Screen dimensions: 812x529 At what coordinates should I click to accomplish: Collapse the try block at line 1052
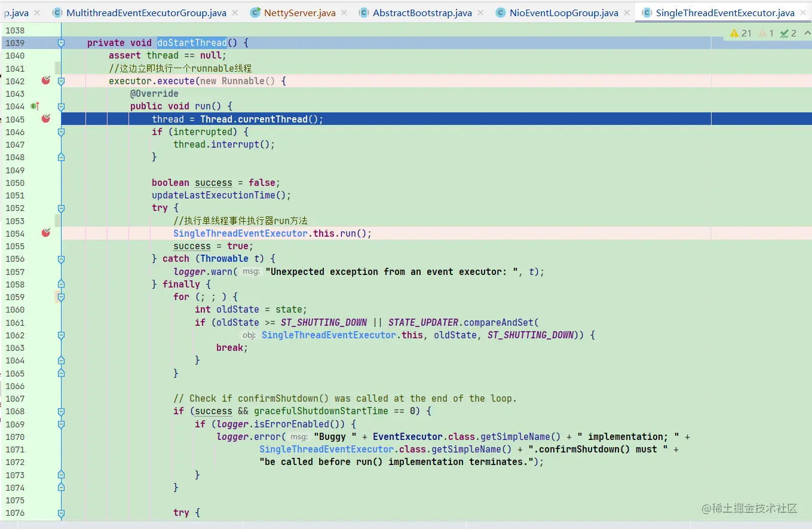point(61,208)
